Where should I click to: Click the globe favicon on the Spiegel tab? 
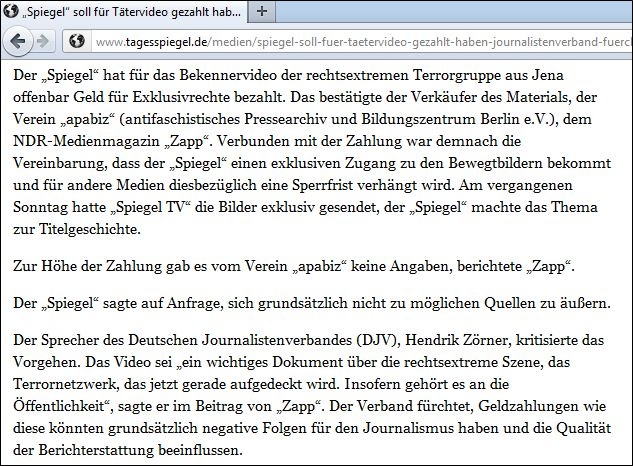pos(10,11)
